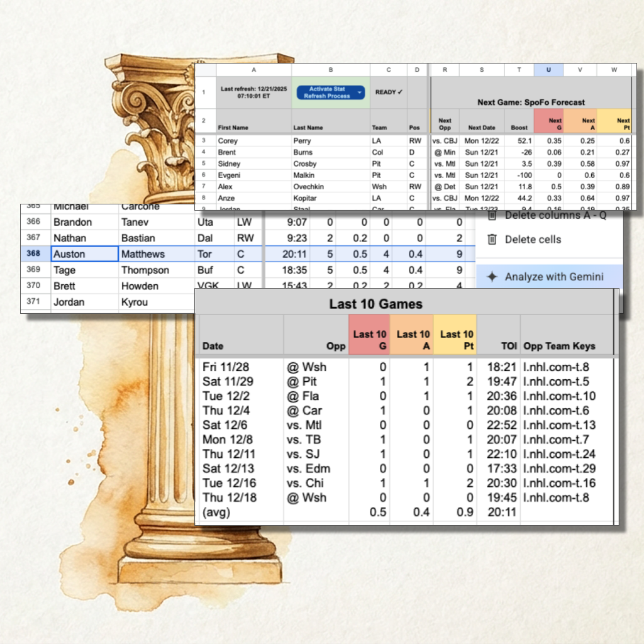Select the vs. CBJ cell for Corey Perry

445,141
